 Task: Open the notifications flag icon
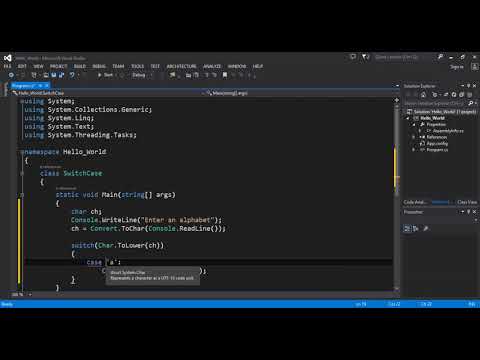365,57
